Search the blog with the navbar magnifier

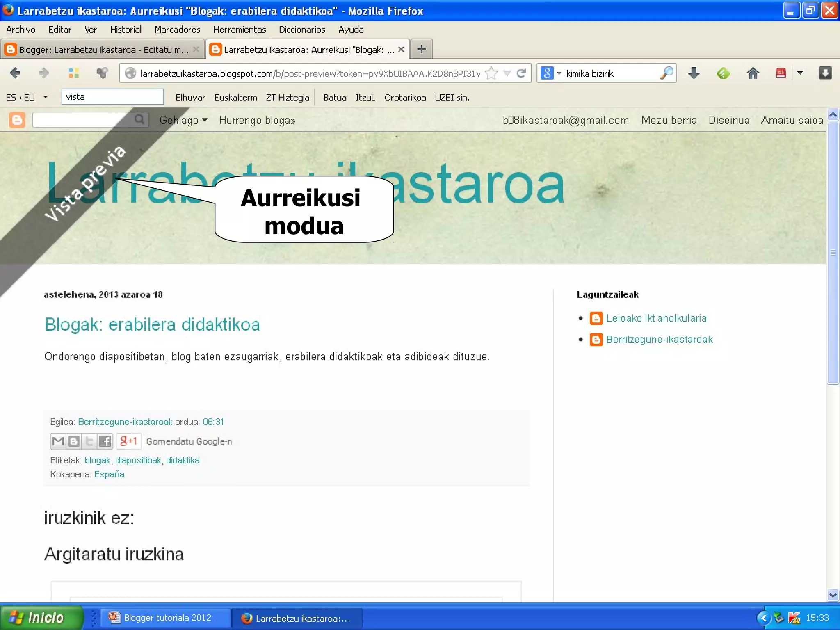tap(139, 119)
